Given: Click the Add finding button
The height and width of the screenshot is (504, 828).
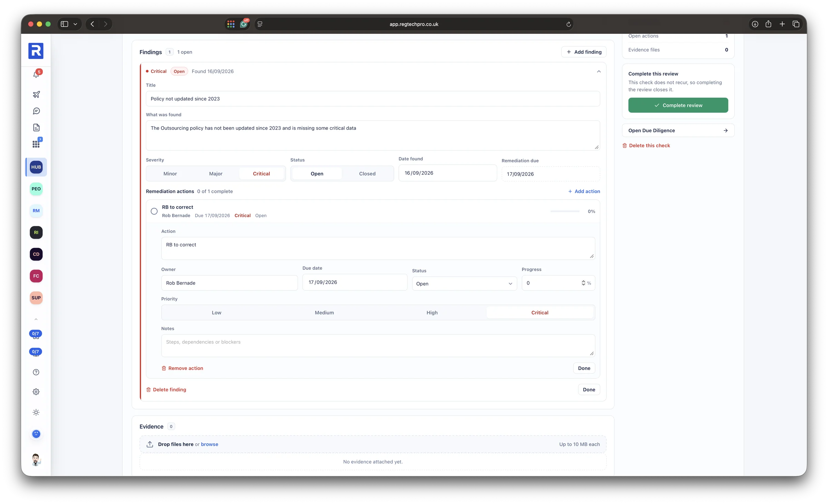Looking at the screenshot, I should [584, 52].
